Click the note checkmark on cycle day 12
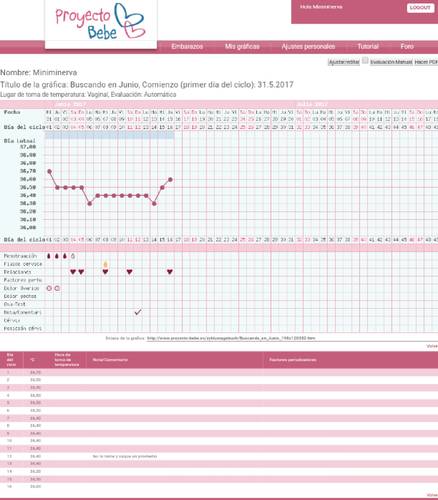 pos(138,312)
